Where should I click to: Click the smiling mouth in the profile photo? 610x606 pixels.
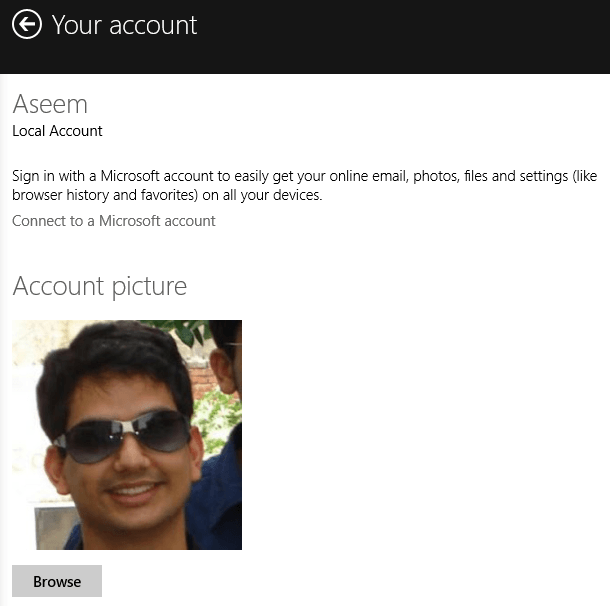coord(134,491)
